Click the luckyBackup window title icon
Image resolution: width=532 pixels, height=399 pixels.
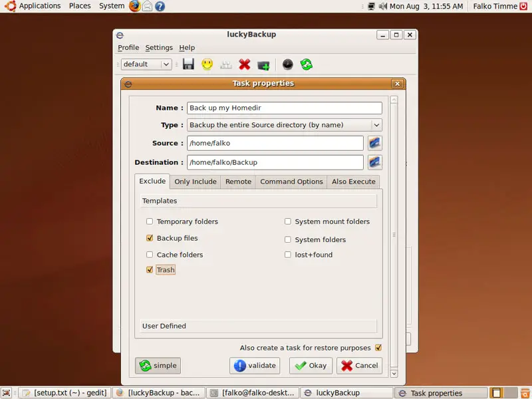(120, 35)
